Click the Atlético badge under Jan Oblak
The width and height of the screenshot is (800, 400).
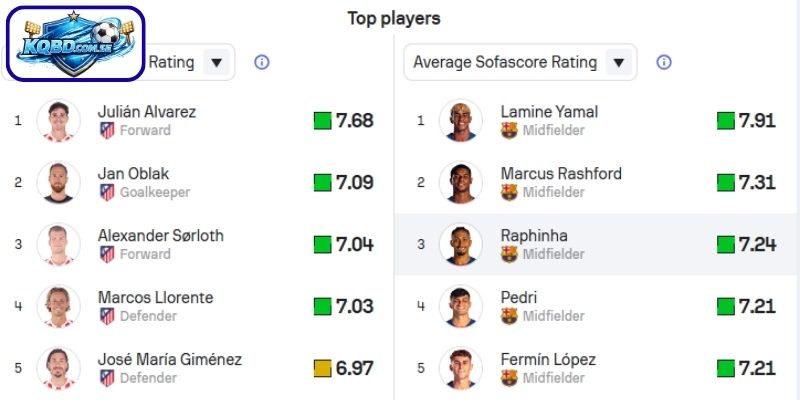(107, 192)
